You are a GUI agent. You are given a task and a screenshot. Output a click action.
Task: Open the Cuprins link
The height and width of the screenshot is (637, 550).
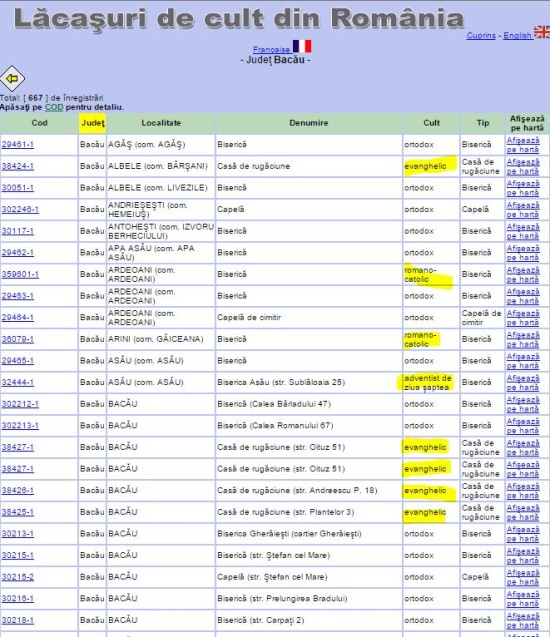click(x=481, y=35)
